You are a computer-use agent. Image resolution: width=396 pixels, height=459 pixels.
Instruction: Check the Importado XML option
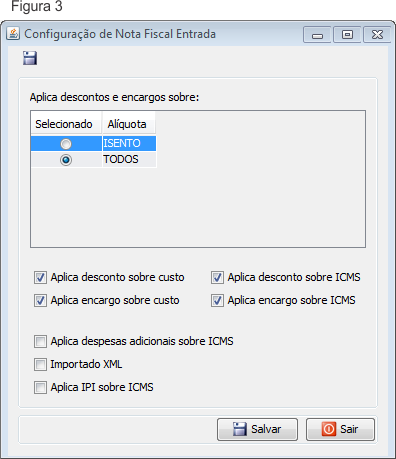pyautogui.click(x=40, y=364)
